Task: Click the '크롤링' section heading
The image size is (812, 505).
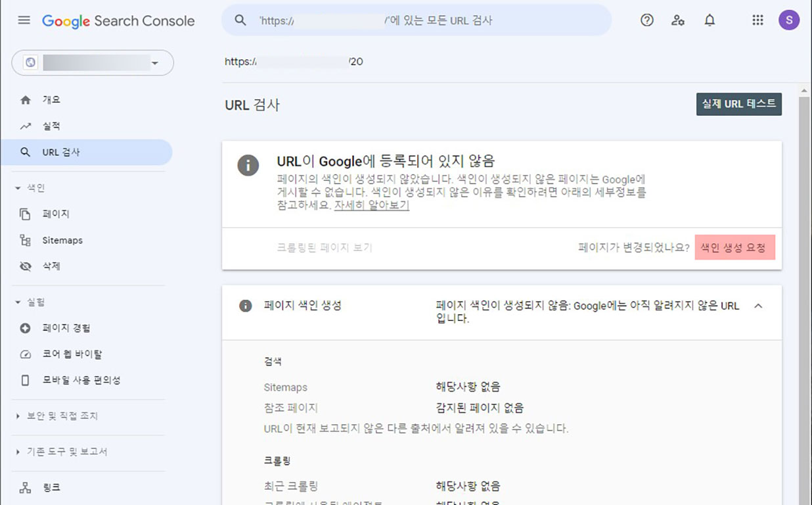Action: pos(277,462)
